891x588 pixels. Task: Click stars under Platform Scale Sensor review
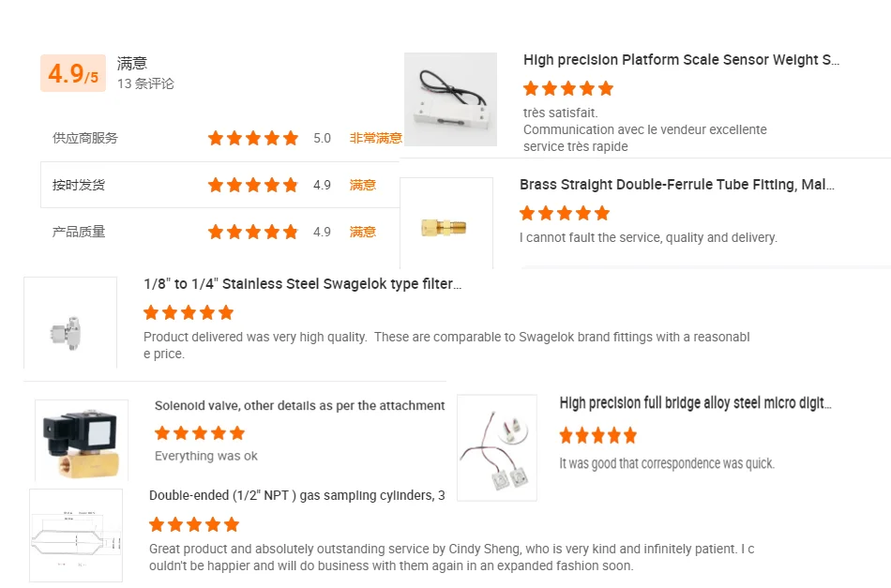pos(567,88)
